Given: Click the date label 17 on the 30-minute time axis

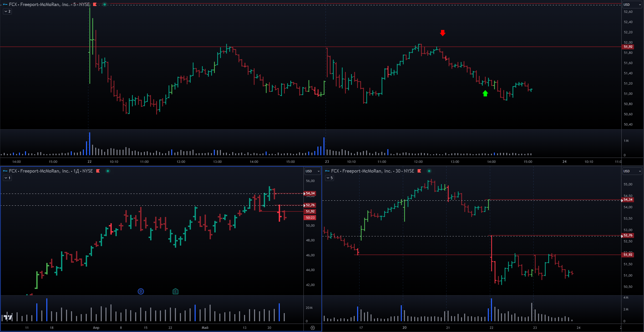Looking at the screenshot, I should [361, 328].
